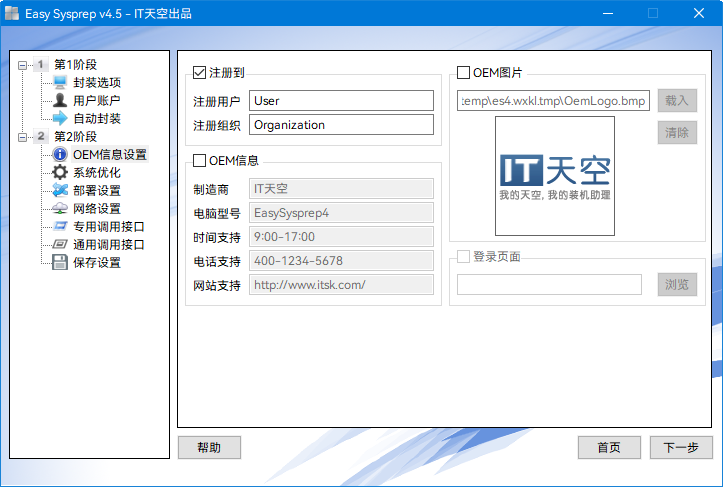Viewport: 723px width, 487px height.
Task: Select 封装选项 in the tree
Action: point(97,83)
